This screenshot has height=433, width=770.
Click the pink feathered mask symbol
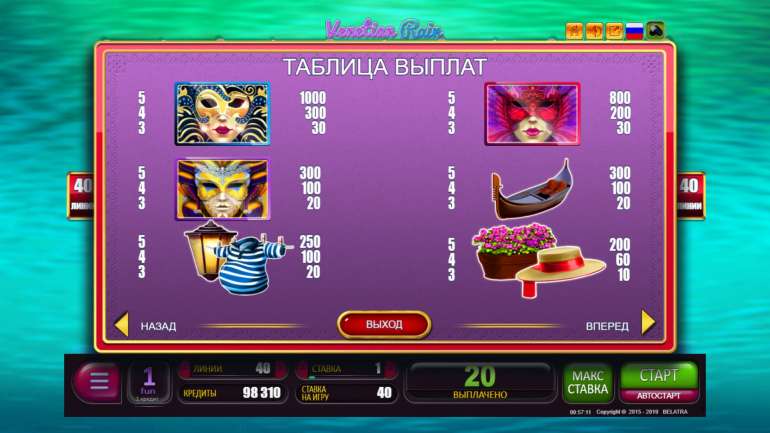[x=533, y=114]
